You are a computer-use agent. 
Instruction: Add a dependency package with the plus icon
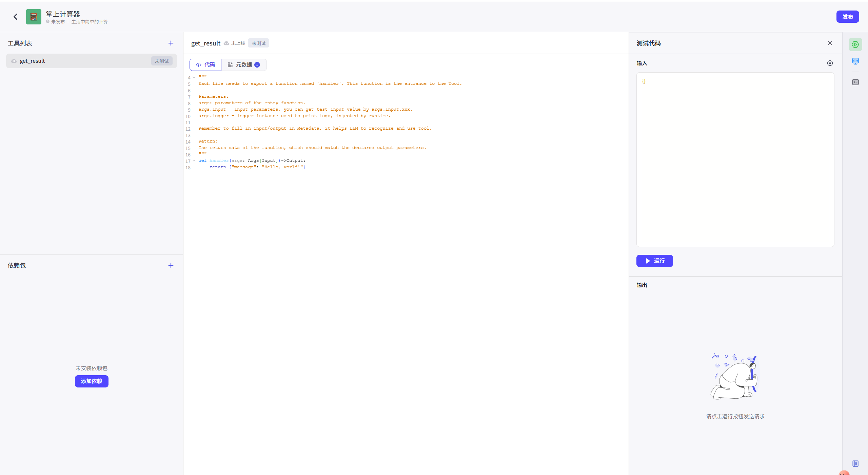coord(171,265)
